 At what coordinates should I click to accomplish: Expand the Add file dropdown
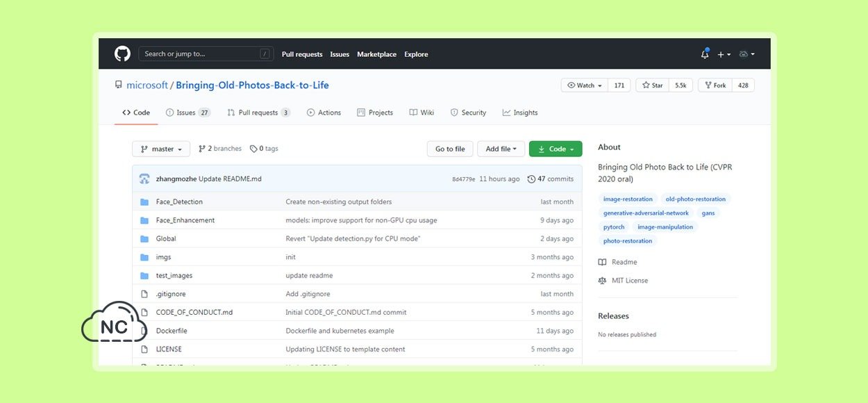click(501, 149)
